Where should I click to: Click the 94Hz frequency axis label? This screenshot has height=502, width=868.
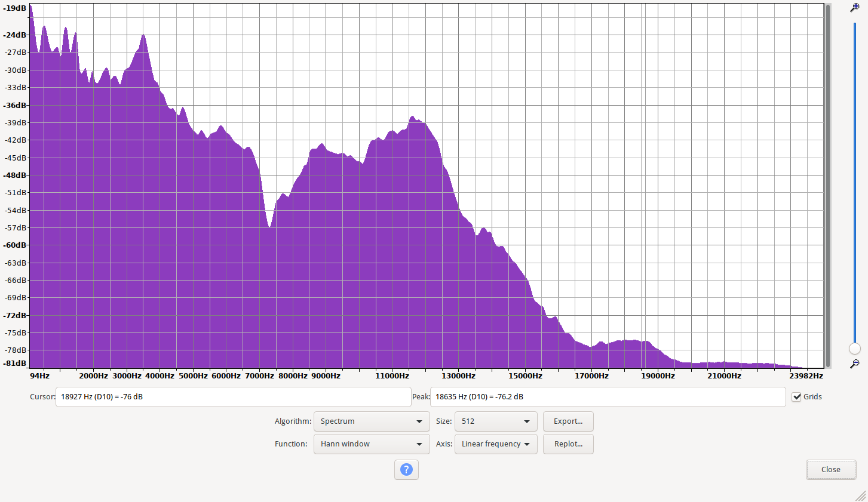[40, 376]
